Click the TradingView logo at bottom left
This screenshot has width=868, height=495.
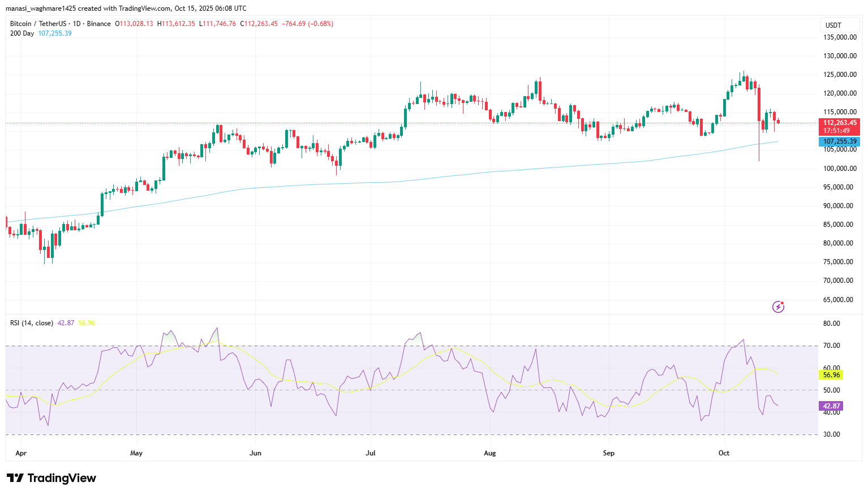click(51, 478)
